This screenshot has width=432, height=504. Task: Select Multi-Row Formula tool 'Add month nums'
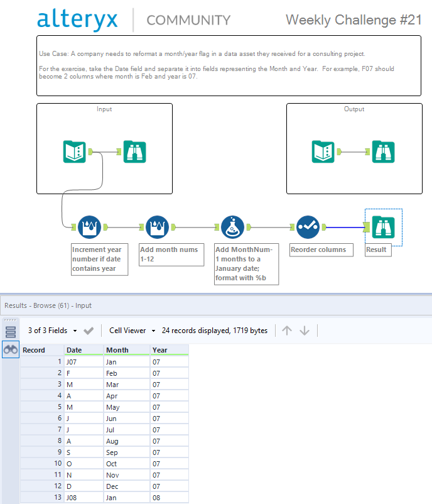click(157, 227)
